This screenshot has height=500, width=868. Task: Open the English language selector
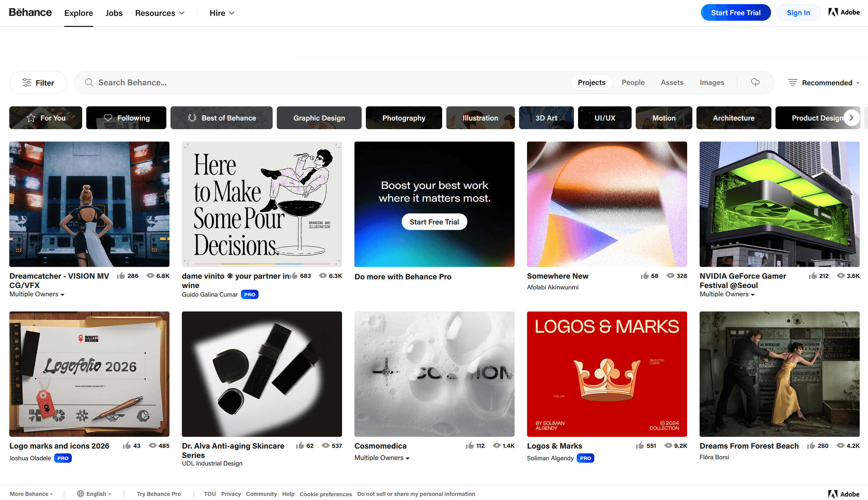[95, 494]
